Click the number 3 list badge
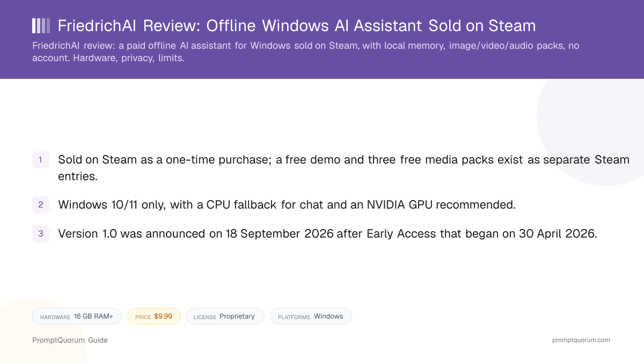The width and height of the screenshot is (644, 362). [41, 234]
